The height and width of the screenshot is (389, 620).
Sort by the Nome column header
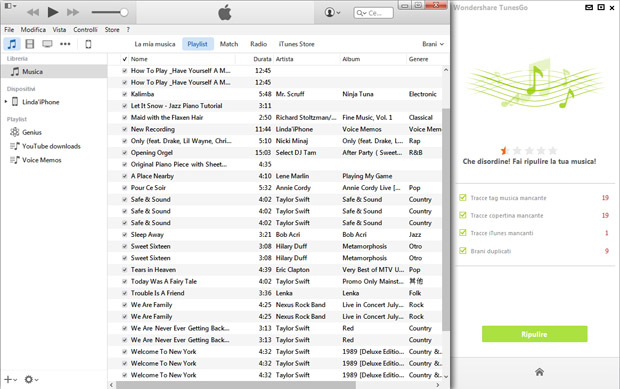139,59
